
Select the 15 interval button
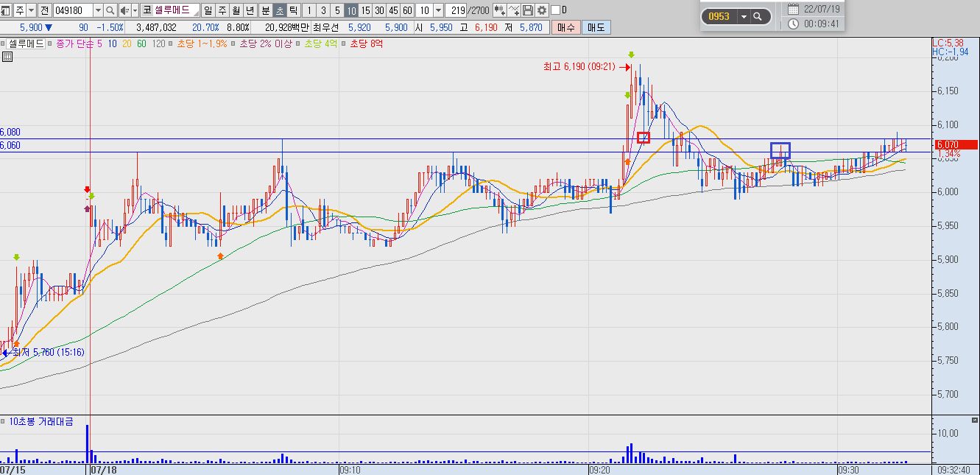(365, 10)
